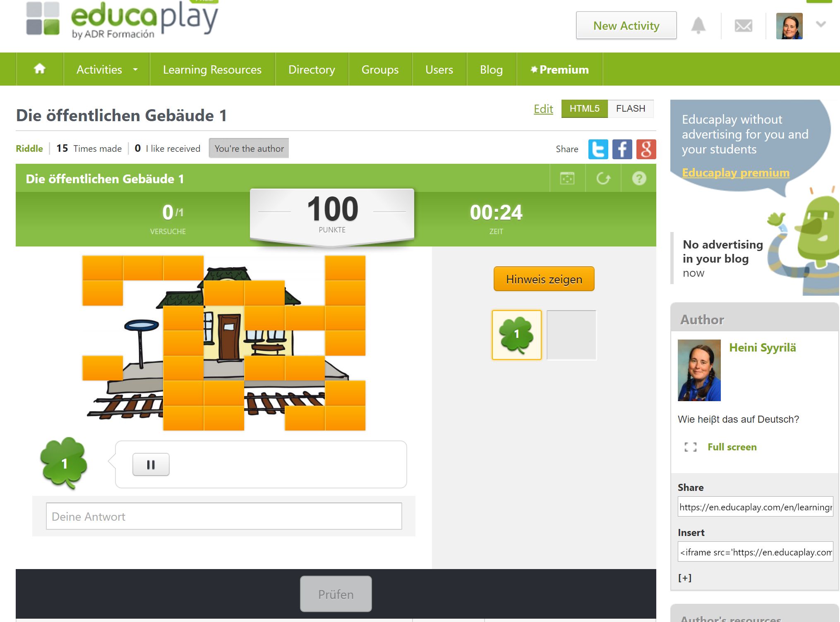Open the messages envelope icon

pyautogui.click(x=743, y=26)
